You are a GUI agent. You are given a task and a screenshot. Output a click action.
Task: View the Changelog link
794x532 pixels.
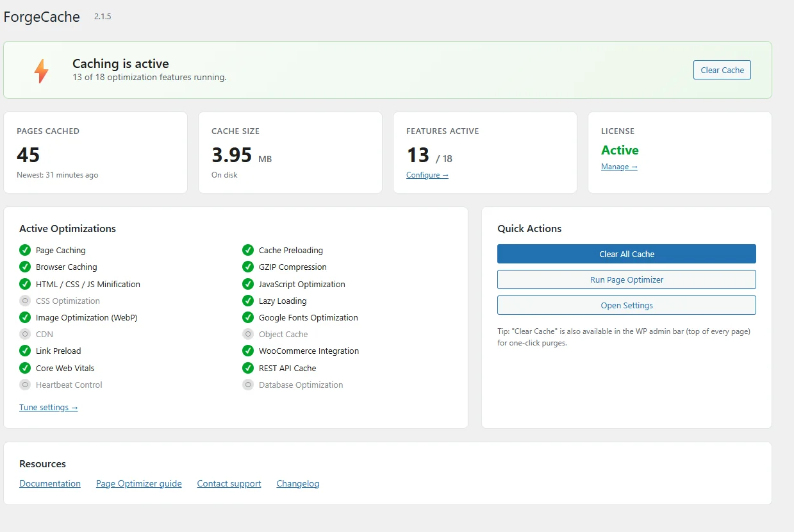pyautogui.click(x=298, y=483)
